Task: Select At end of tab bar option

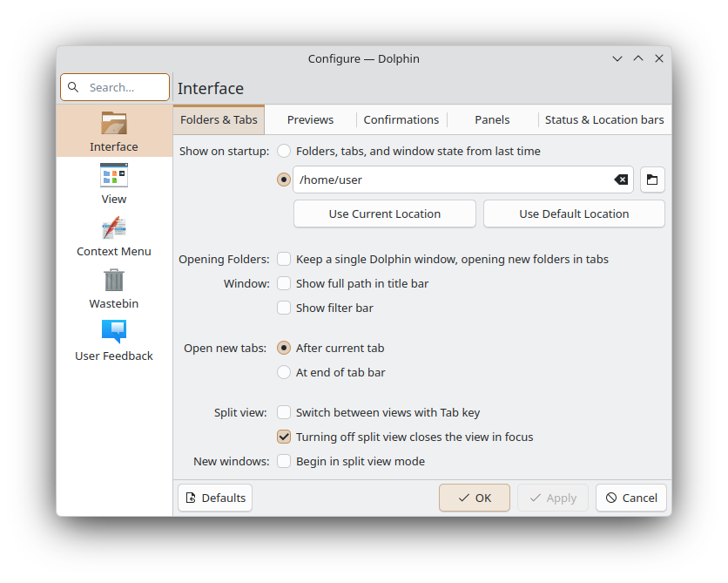Action: [284, 372]
